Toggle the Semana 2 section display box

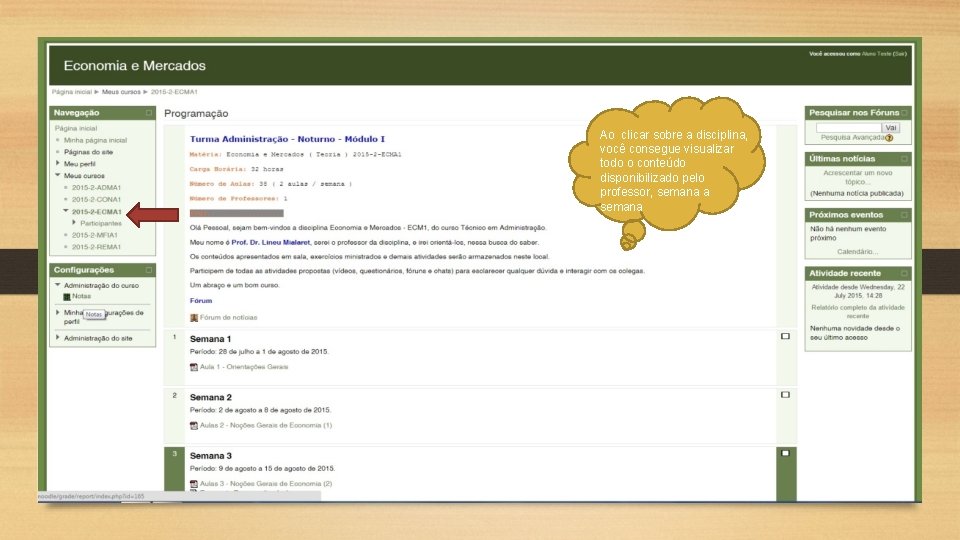tap(786, 395)
